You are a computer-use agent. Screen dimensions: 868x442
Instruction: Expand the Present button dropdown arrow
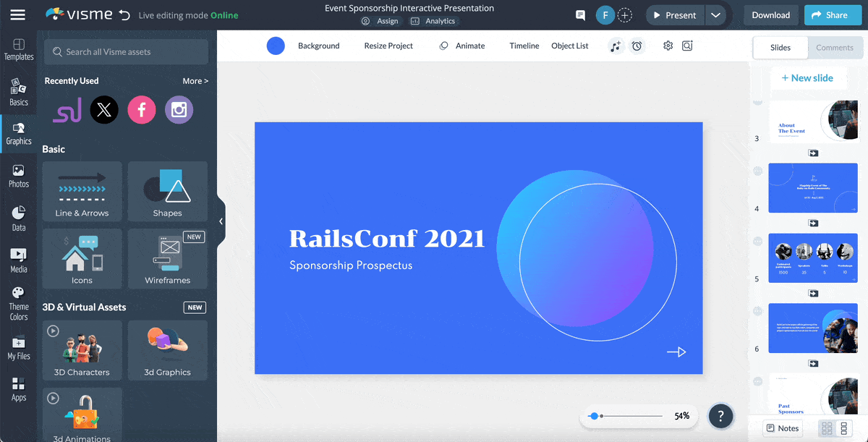pos(715,14)
